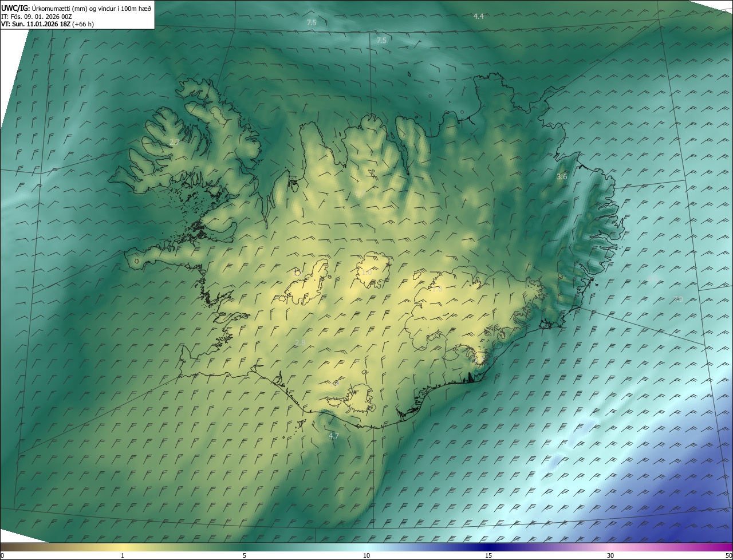Click the 'UWC/IG:' label in the header box
Viewport: 733px width, 560px height.
click(15, 8)
